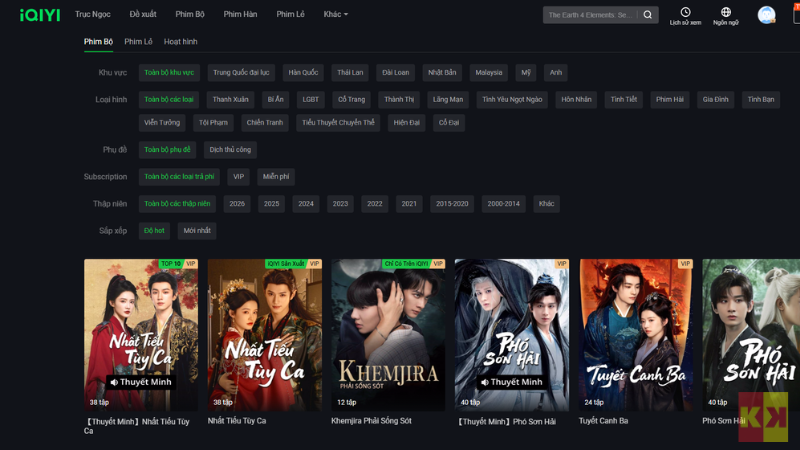Choose Chiến Tranh genre
This screenshot has width=800, height=450.
click(265, 122)
